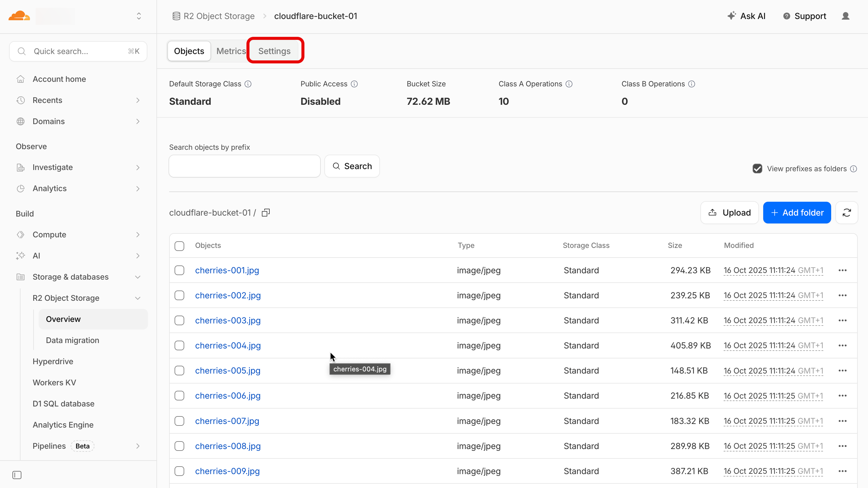
Task: Click the Ask AI sparkle button
Action: 746,16
